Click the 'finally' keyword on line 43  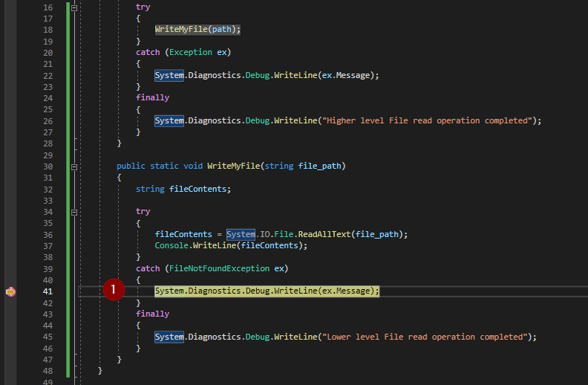point(153,314)
